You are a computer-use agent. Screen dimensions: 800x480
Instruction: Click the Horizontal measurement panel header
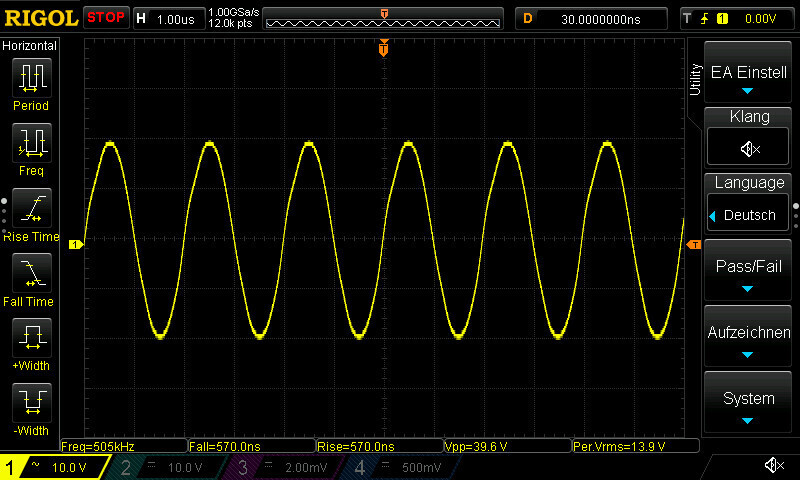pyautogui.click(x=30, y=45)
